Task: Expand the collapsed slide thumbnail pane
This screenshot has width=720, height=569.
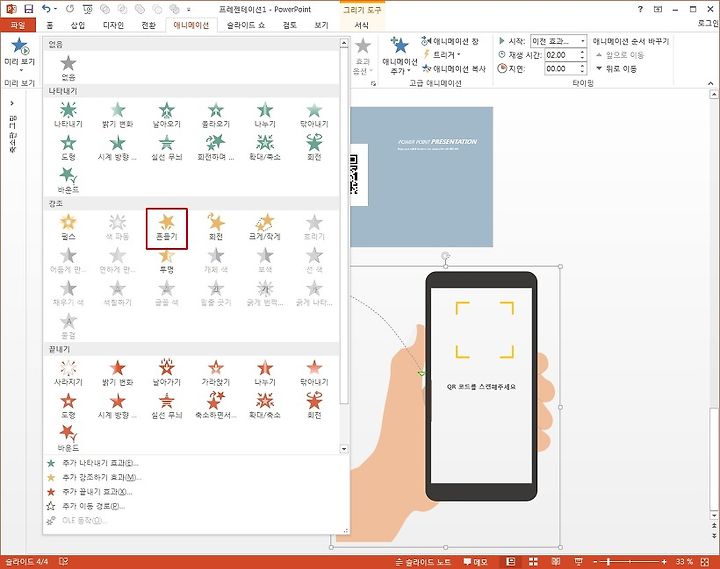Action: (12, 103)
